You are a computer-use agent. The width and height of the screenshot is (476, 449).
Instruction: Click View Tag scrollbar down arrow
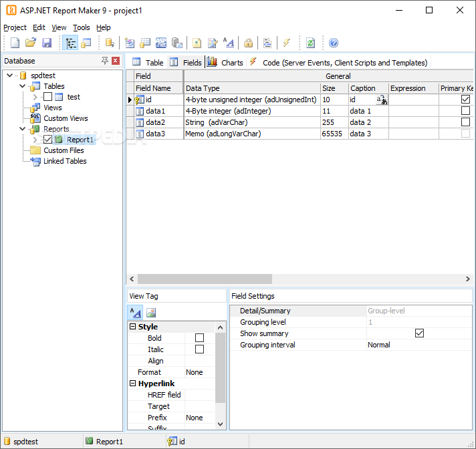click(221, 424)
